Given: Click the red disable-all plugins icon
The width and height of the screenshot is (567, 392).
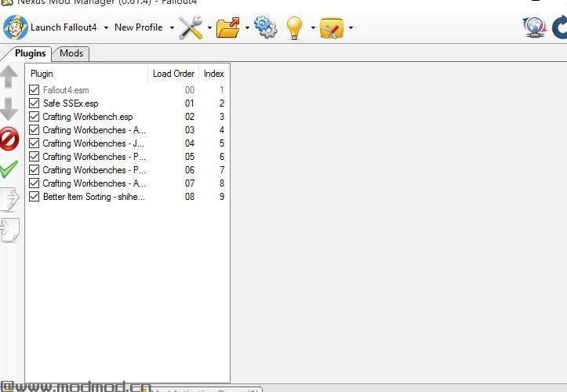Looking at the screenshot, I should click(x=9, y=140).
